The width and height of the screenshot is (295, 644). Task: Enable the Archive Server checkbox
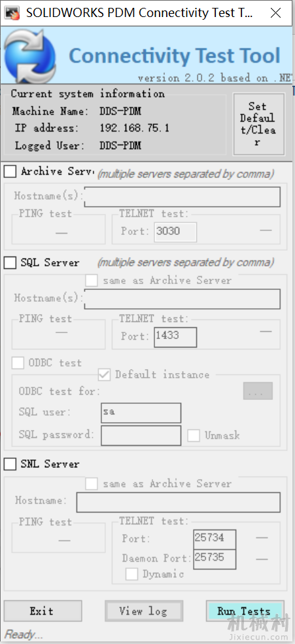10,171
